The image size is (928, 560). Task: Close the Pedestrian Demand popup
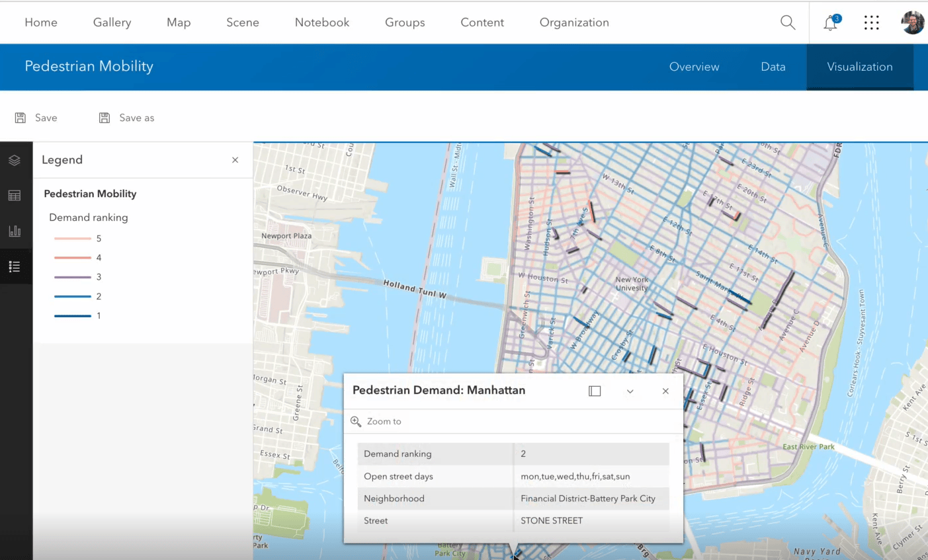point(665,391)
